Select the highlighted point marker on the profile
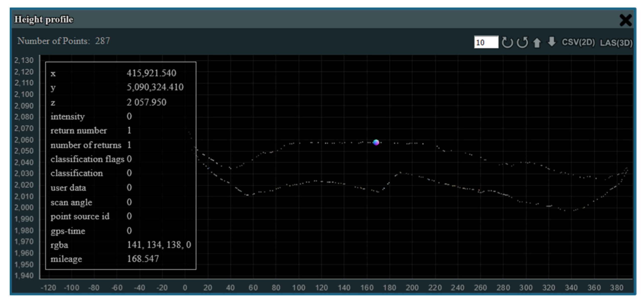The width and height of the screenshot is (644, 305). [x=376, y=142]
